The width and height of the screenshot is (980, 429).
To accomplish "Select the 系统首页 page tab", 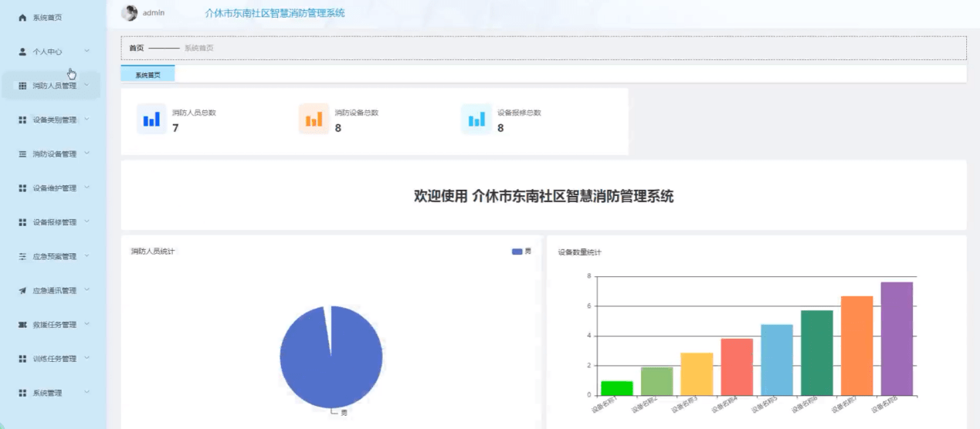I will point(148,74).
